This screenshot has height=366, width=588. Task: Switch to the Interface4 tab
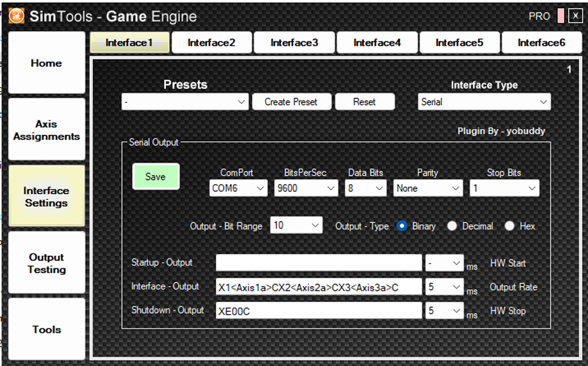click(377, 42)
